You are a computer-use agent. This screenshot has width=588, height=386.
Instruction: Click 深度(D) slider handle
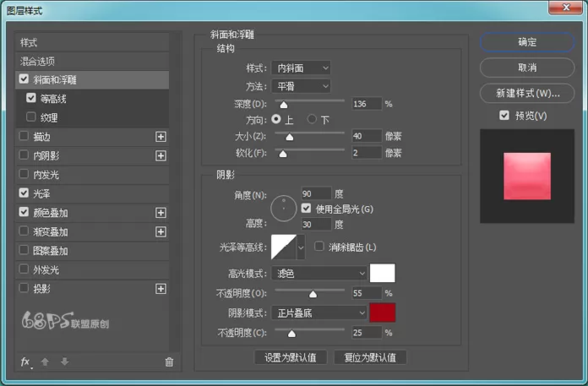click(284, 105)
